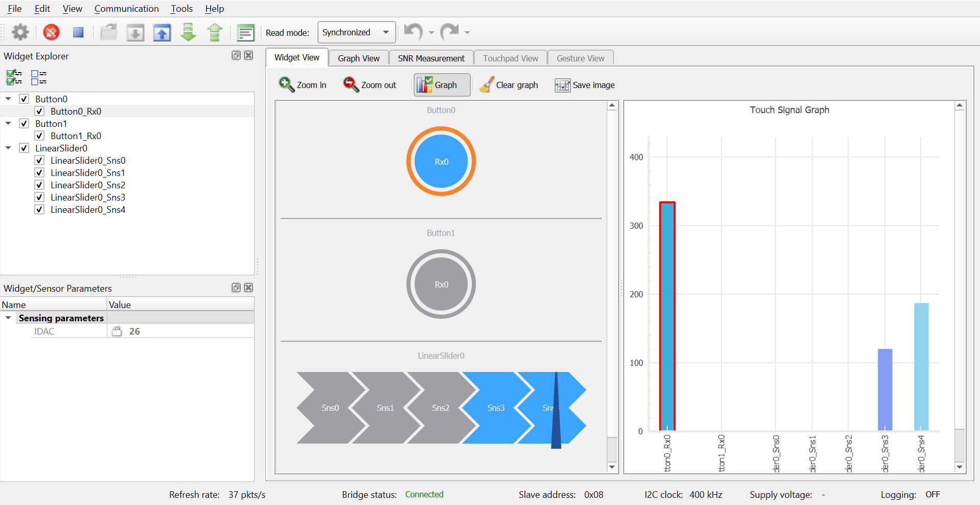
Task: Click the red-outlined Button0_Rx0 signal bar
Action: [667, 316]
